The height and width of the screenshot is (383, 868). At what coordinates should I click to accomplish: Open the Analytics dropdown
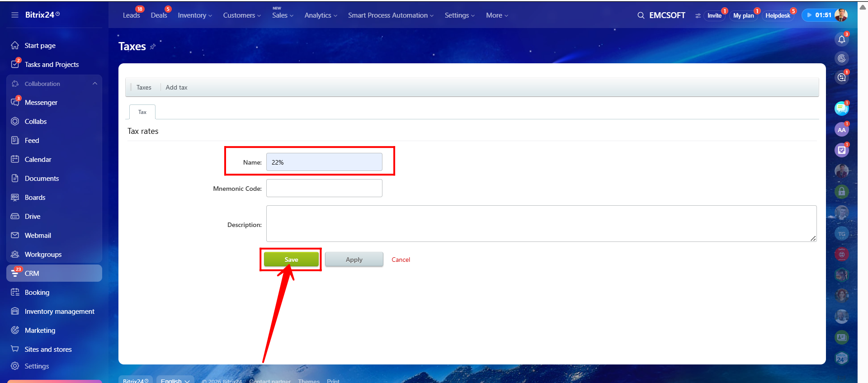coord(321,15)
